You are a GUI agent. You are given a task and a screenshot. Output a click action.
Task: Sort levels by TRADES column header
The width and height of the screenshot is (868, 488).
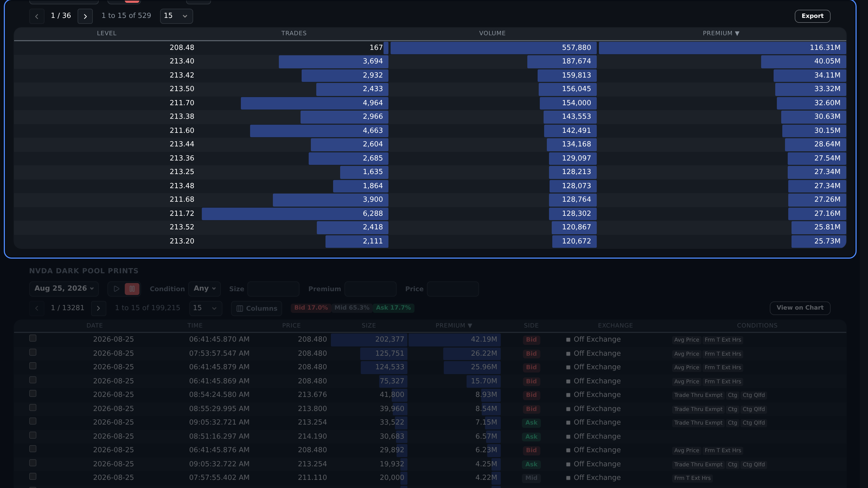(294, 33)
